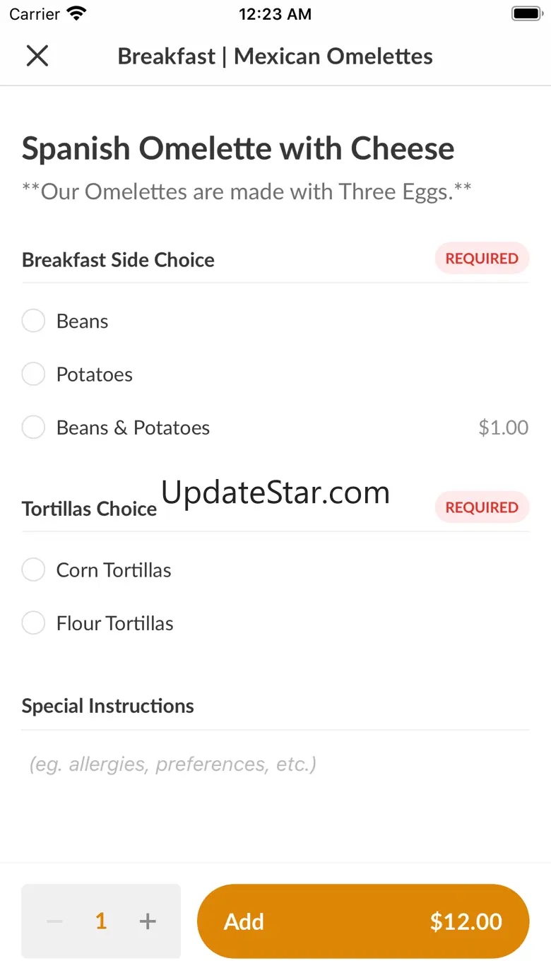Viewport: 551px width, 980px height.
Task: Tap the Wi-Fi icon in status bar
Action: (x=76, y=13)
